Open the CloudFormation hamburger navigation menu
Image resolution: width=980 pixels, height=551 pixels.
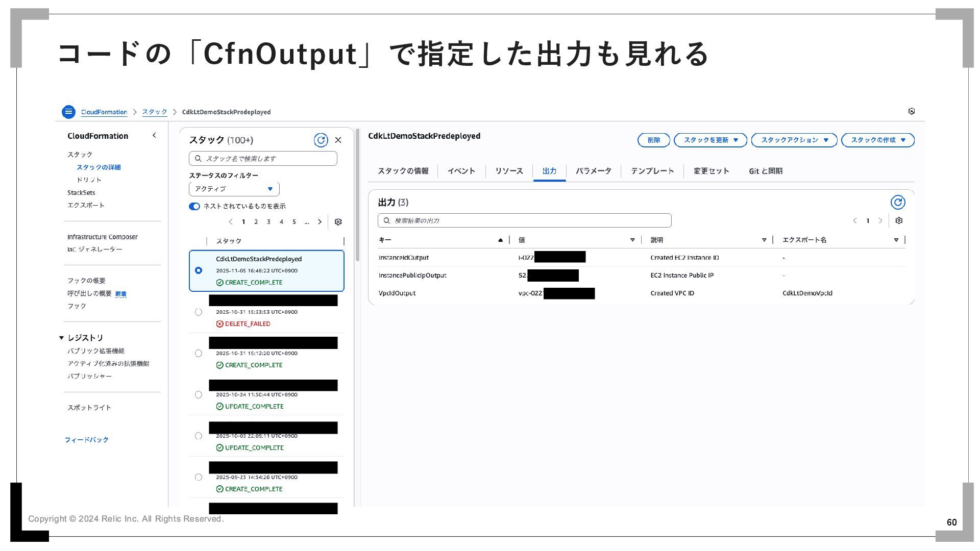[68, 112]
